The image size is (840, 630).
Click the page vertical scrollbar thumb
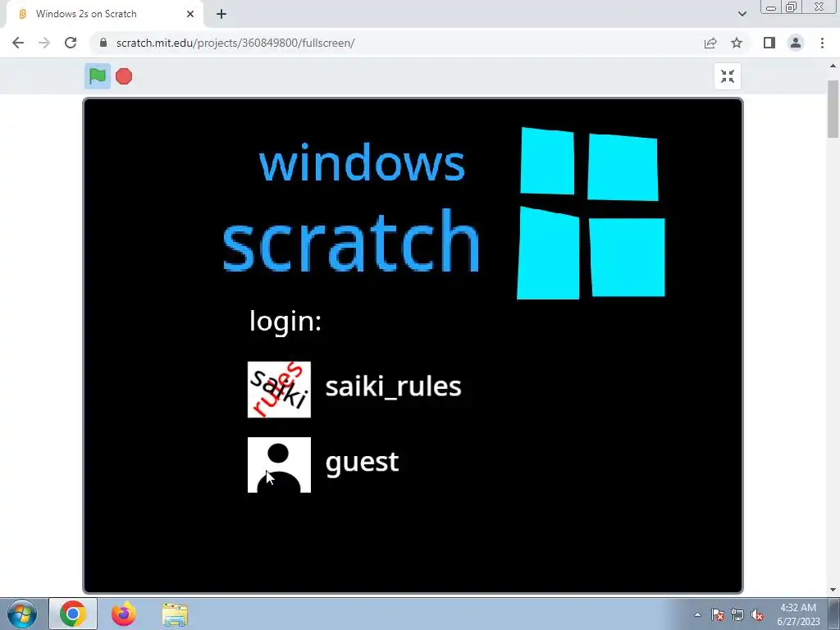click(x=833, y=109)
